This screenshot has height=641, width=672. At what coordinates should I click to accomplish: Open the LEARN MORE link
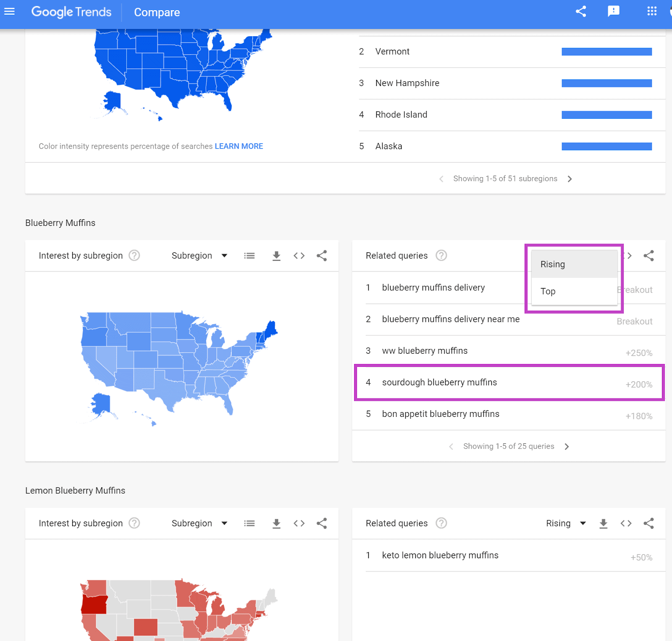pos(239,146)
